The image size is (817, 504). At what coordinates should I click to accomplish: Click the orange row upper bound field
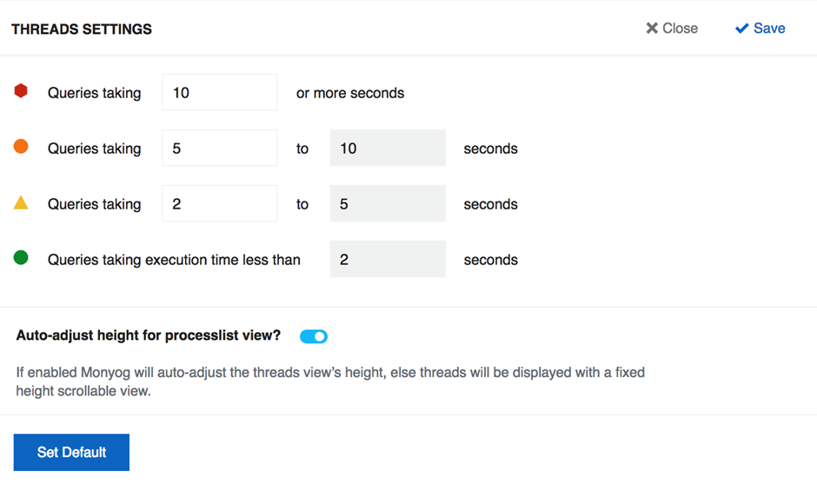[388, 148]
